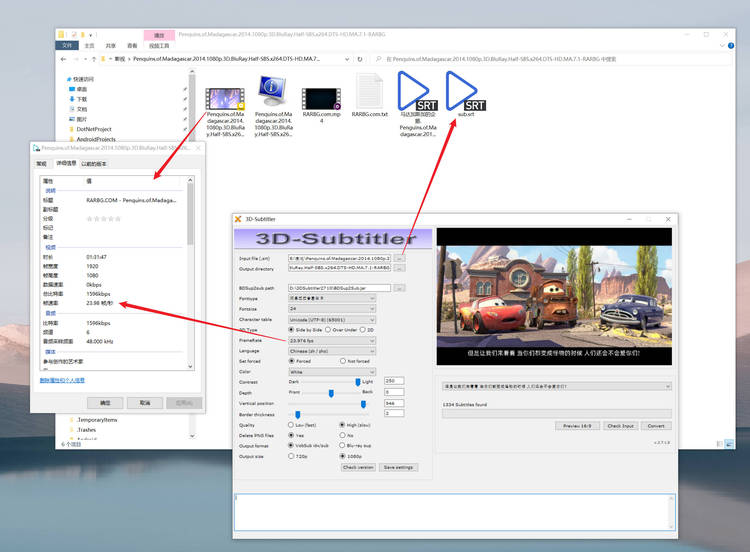Browse for Input file in 3D-Subtitler
This screenshot has height=552, width=750.
(x=399, y=258)
